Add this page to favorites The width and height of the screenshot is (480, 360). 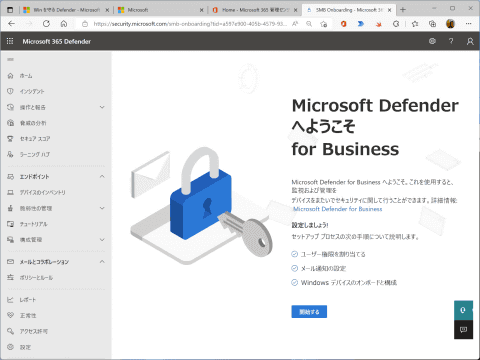pos(323,24)
